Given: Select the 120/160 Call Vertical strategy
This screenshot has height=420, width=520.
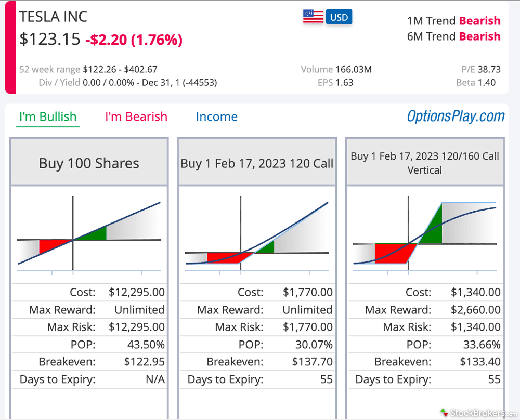Looking at the screenshot, I should click(424, 161).
